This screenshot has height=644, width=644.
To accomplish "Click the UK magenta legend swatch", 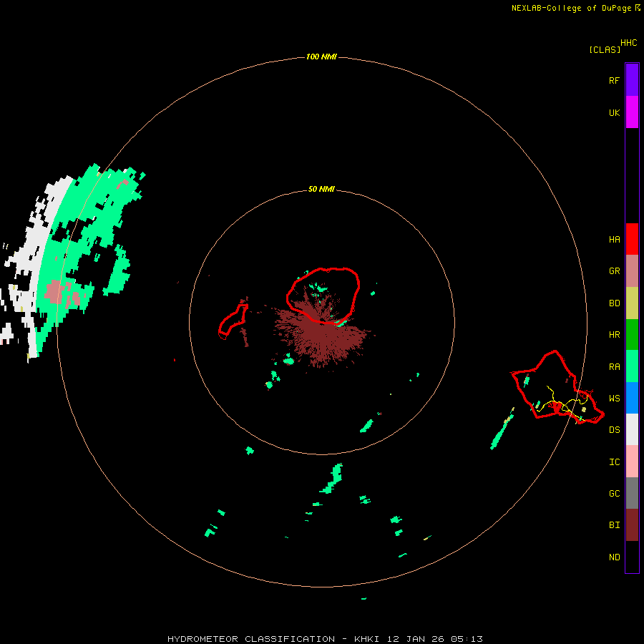I will 632,112.
